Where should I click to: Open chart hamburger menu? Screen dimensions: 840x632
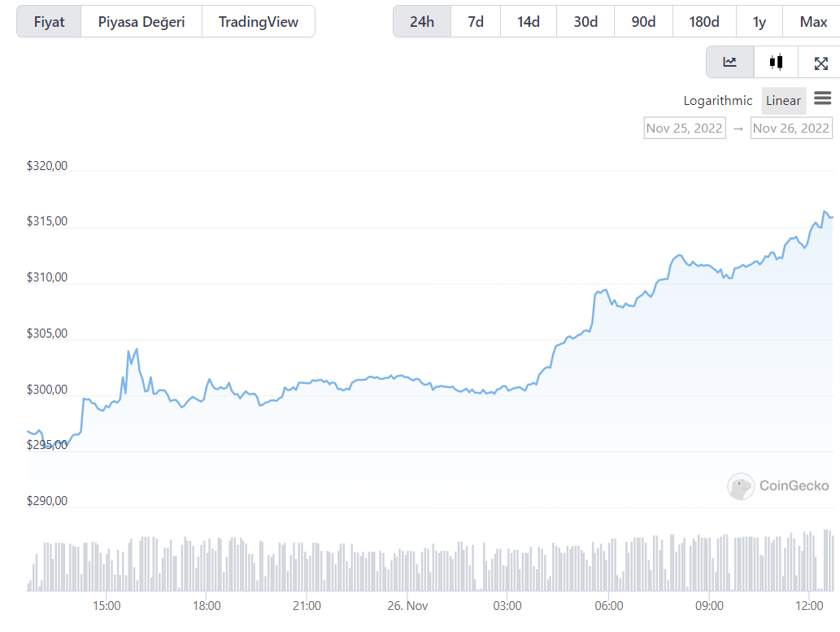822,98
